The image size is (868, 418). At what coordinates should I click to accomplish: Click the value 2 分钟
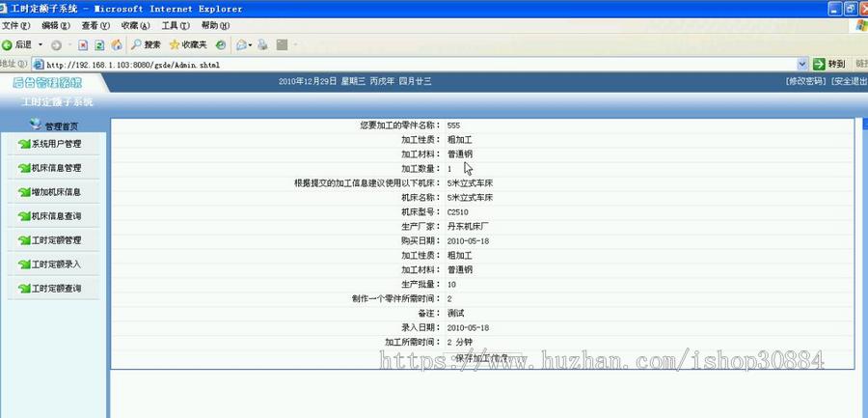point(460,342)
